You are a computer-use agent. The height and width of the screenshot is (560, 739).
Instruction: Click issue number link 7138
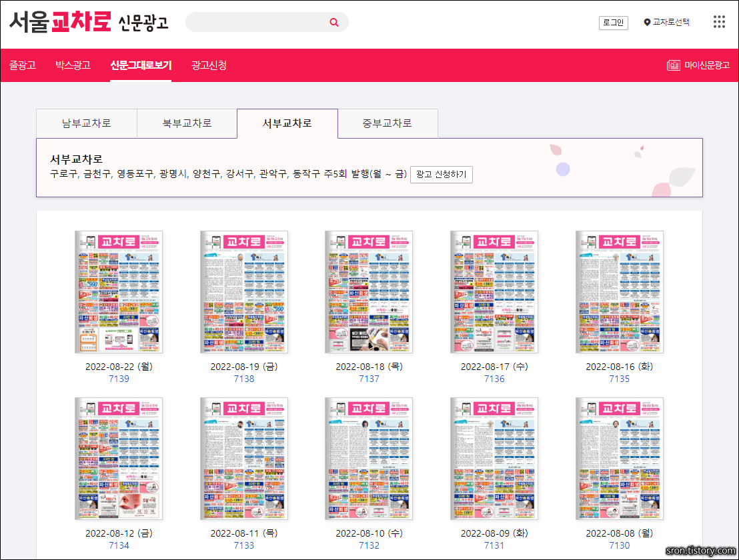[244, 379]
